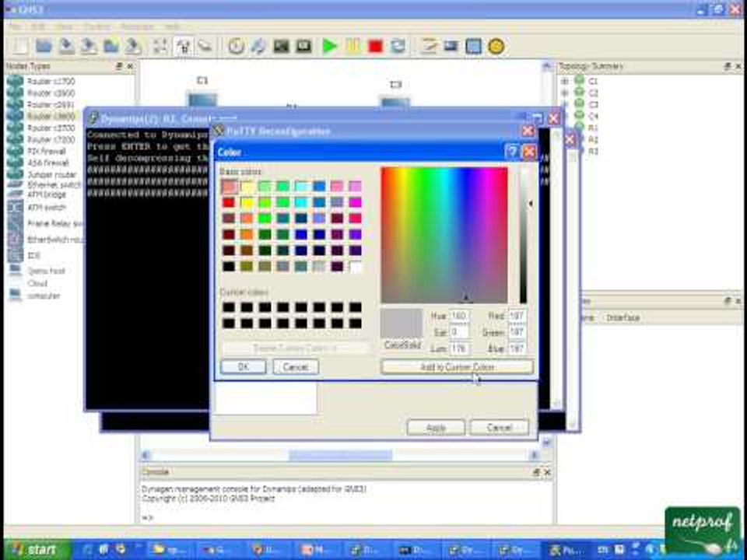Click the Snapshot clock icon in toolbar
Viewport: 747px width, 560px height.
[x=236, y=46]
